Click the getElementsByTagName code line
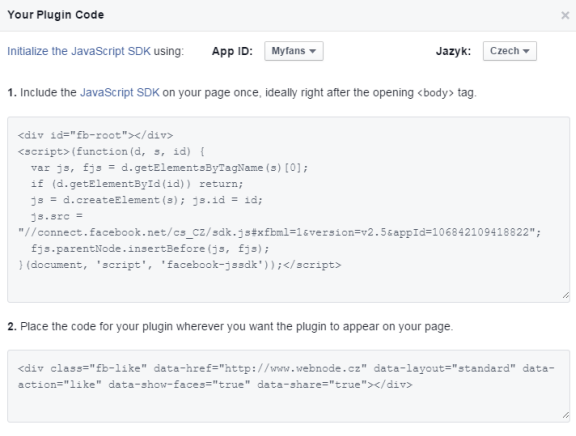 pos(169,168)
